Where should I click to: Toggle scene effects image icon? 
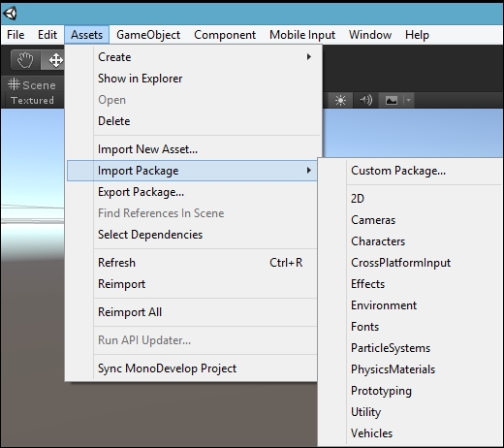coord(392,101)
